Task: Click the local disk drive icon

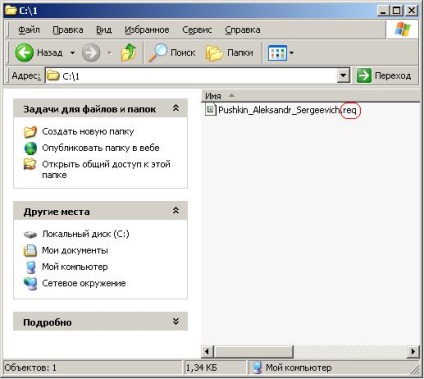Action: point(30,234)
